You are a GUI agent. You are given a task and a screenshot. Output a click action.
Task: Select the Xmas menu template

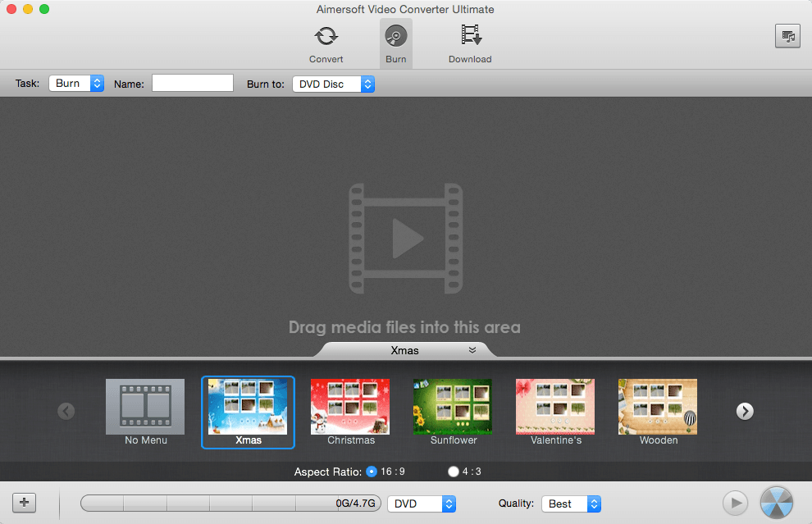tap(248, 412)
